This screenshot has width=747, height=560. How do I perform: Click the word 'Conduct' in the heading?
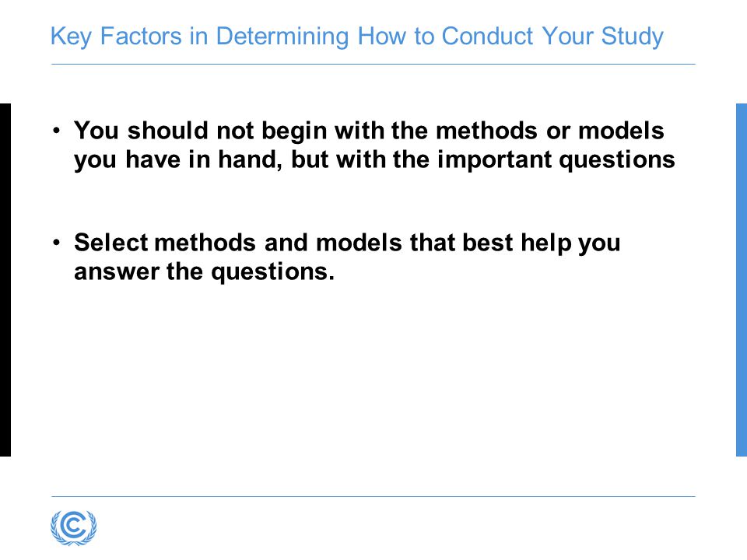coord(487,36)
